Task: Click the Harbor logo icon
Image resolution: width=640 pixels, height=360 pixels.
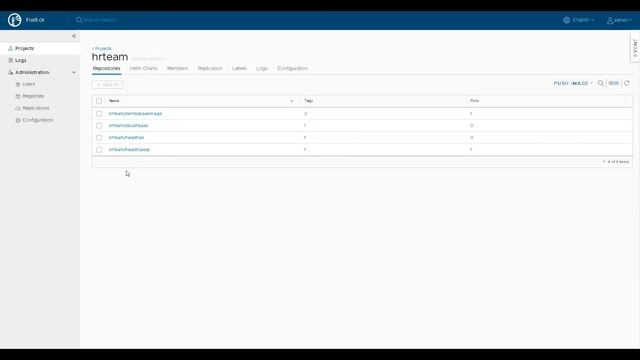Action: pyautogui.click(x=15, y=20)
